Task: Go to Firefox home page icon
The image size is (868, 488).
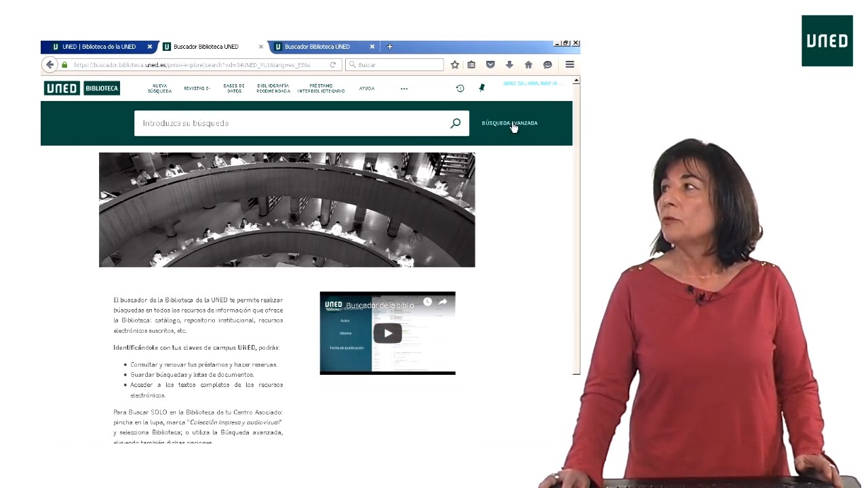Action: pos(528,65)
